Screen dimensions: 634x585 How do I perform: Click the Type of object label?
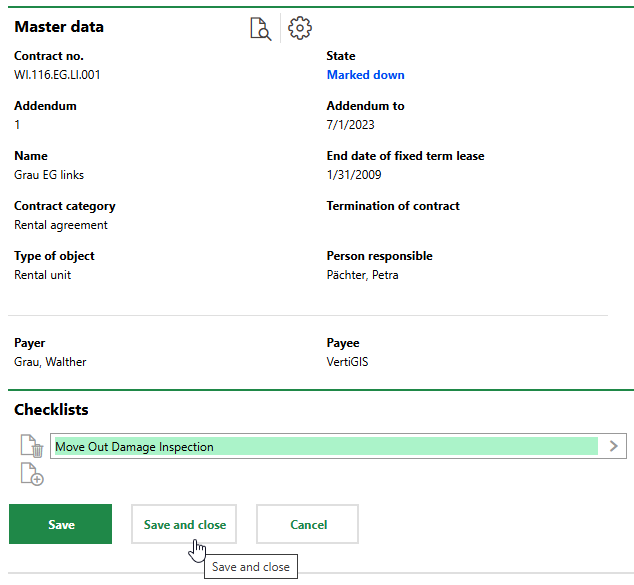[54, 256]
